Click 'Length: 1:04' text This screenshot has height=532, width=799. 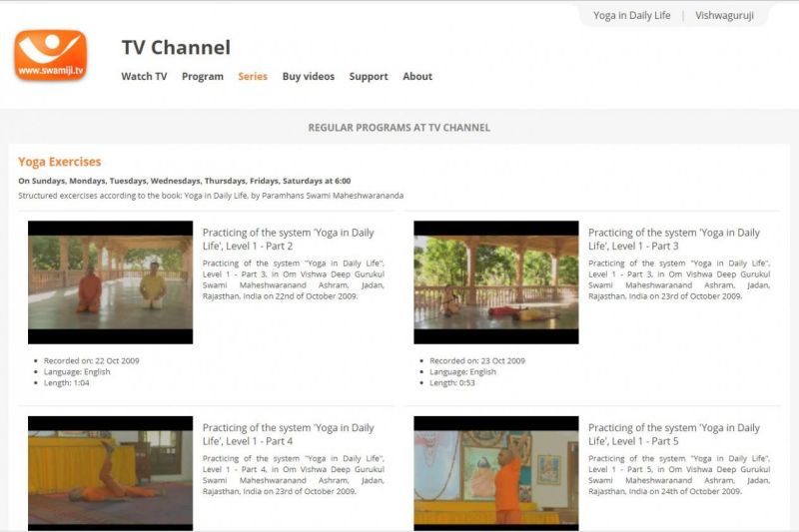click(x=66, y=383)
